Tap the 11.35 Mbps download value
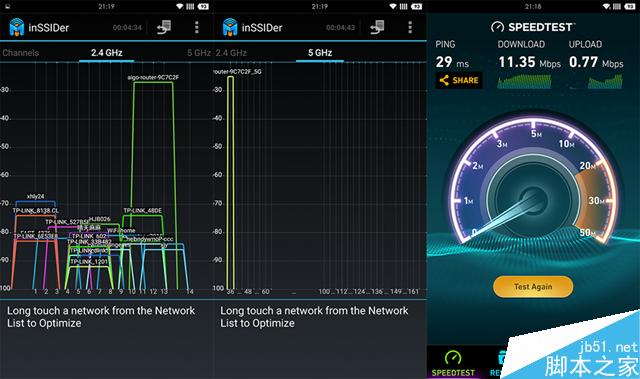The image size is (640, 379). [529, 62]
